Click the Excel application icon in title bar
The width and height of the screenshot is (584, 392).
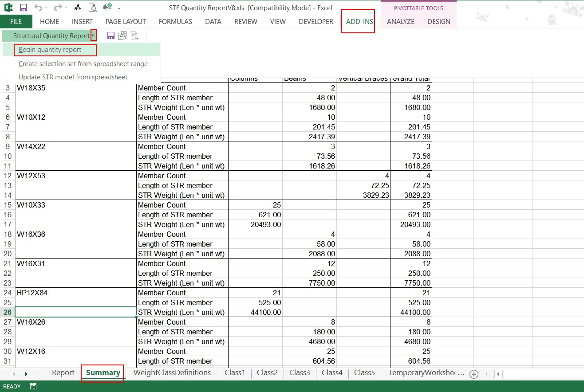(9, 8)
